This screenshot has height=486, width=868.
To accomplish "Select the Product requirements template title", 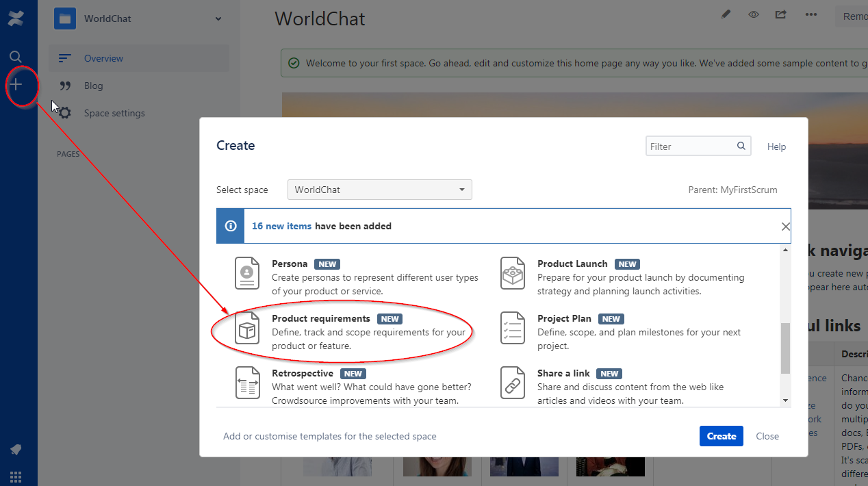I will click(321, 318).
